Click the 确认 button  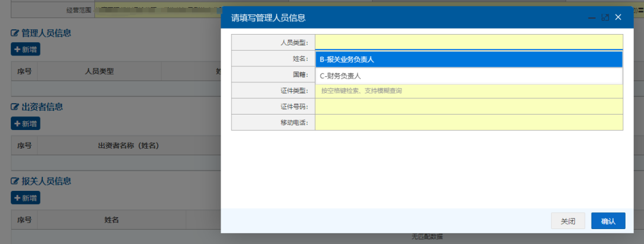tap(608, 221)
